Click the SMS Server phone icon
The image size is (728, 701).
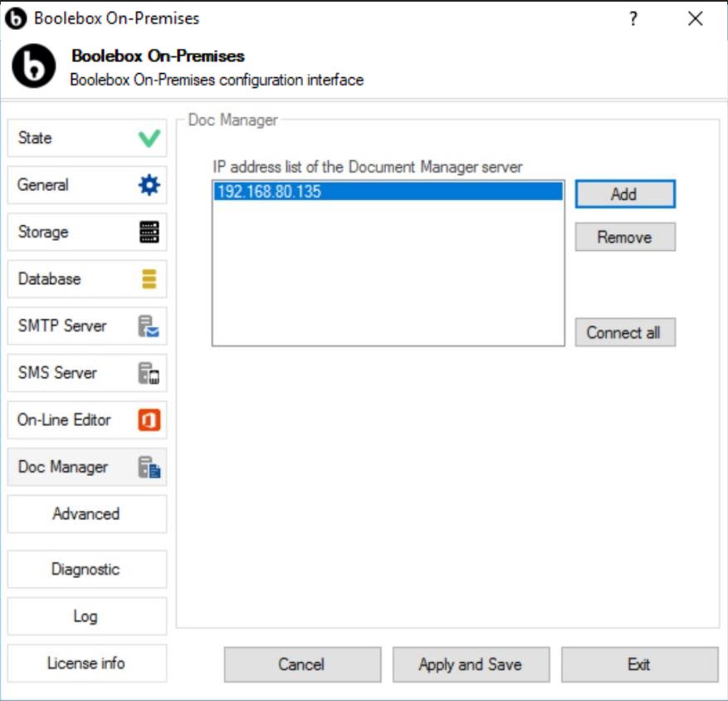pyautogui.click(x=149, y=373)
